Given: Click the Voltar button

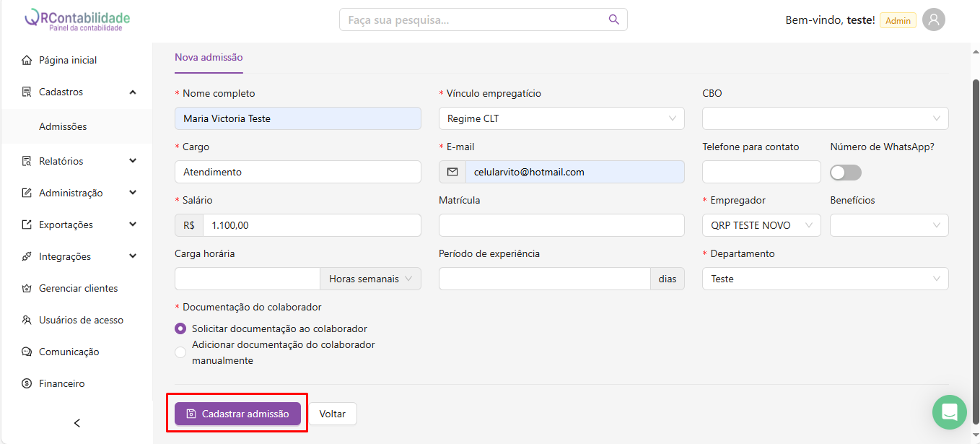Looking at the screenshot, I should point(333,414).
